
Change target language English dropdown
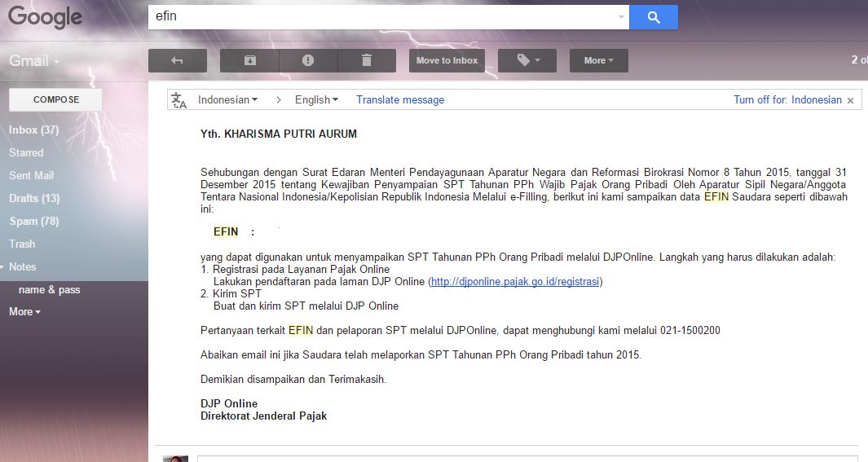coord(316,99)
